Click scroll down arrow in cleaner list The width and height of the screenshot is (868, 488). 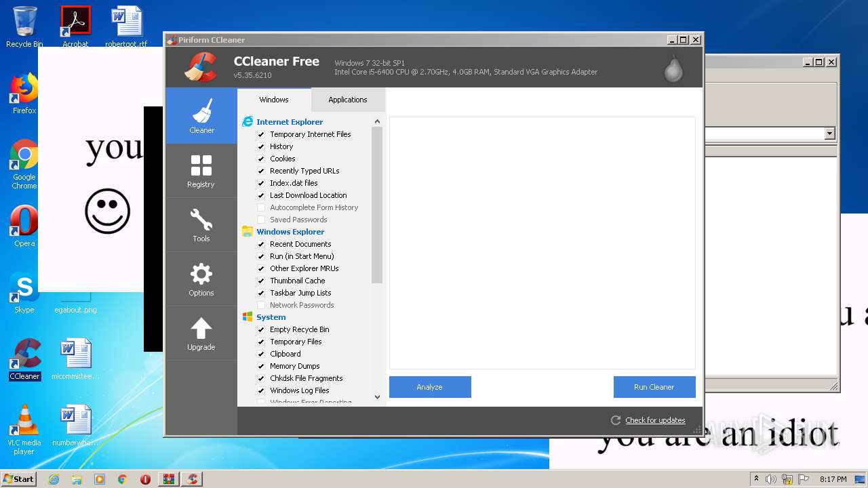(377, 397)
